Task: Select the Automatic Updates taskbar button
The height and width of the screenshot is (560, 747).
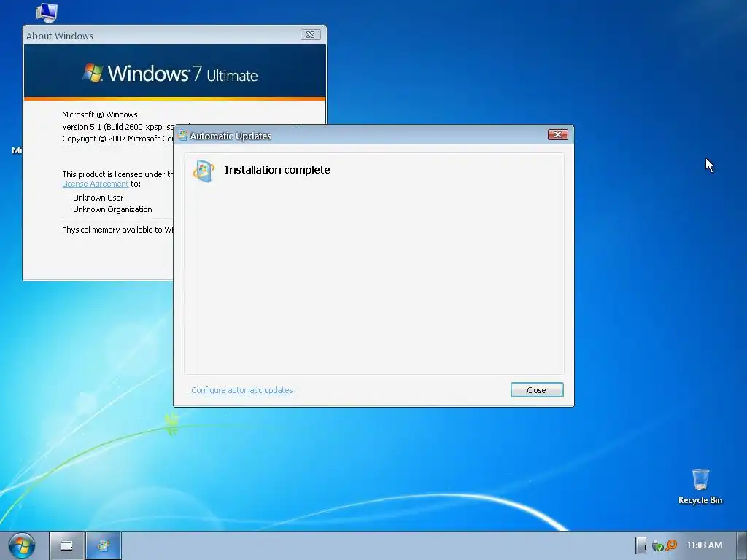Action: (104, 545)
